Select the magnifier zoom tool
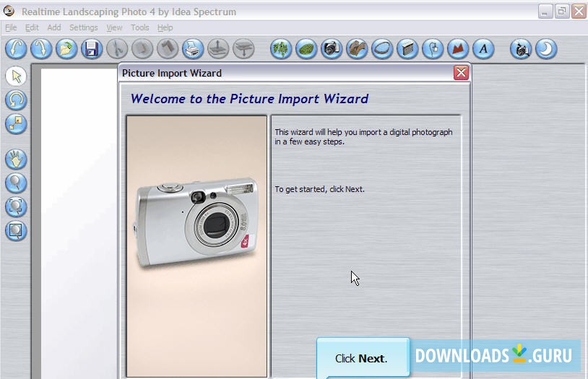The image size is (588, 379). tap(16, 183)
